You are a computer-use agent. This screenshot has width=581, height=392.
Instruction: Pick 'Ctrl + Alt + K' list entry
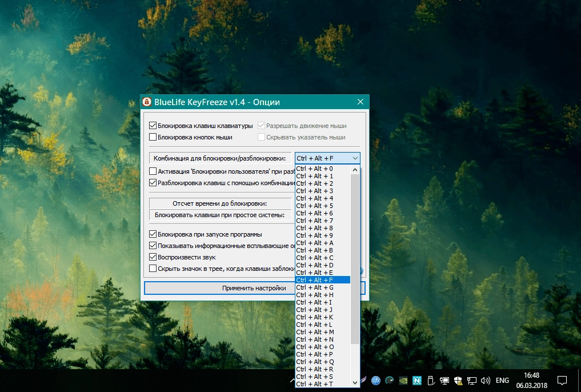tap(323, 317)
